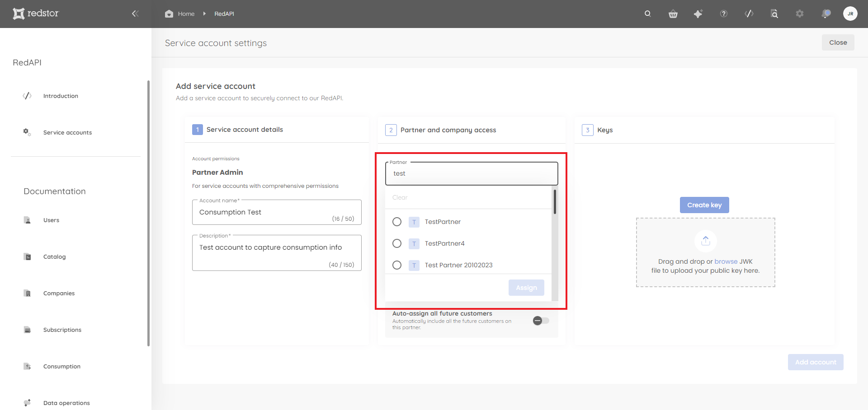Image resolution: width=868 pixels, height=410 pixels.
Task: Click the sidebar vertical scrollbar
Action: (148, 213)
